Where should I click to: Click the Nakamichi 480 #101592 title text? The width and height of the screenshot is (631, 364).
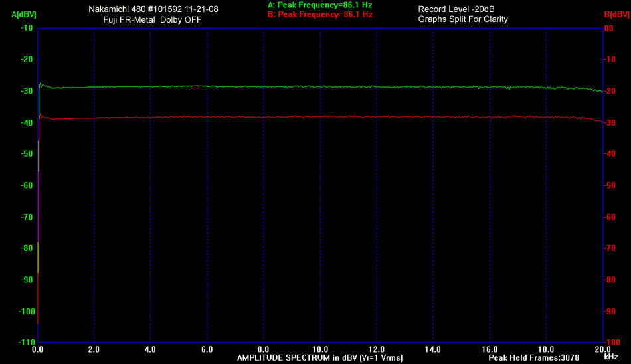point(153,9)
